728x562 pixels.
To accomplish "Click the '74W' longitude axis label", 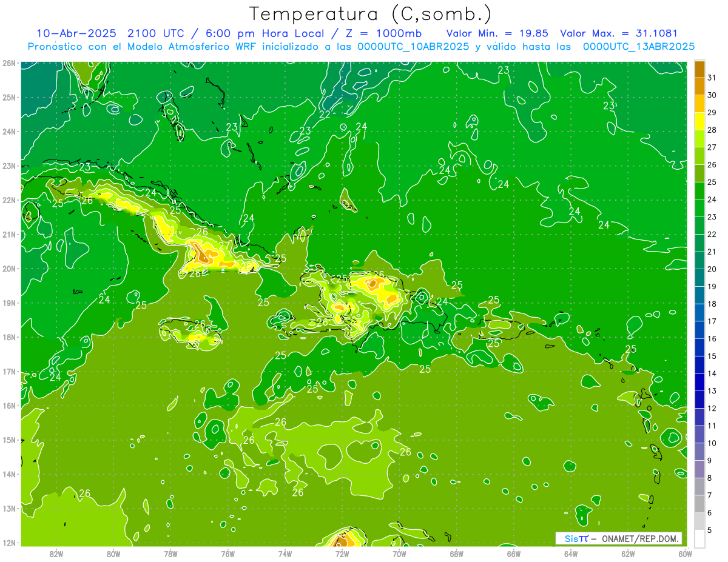I will tap(285, 553).
